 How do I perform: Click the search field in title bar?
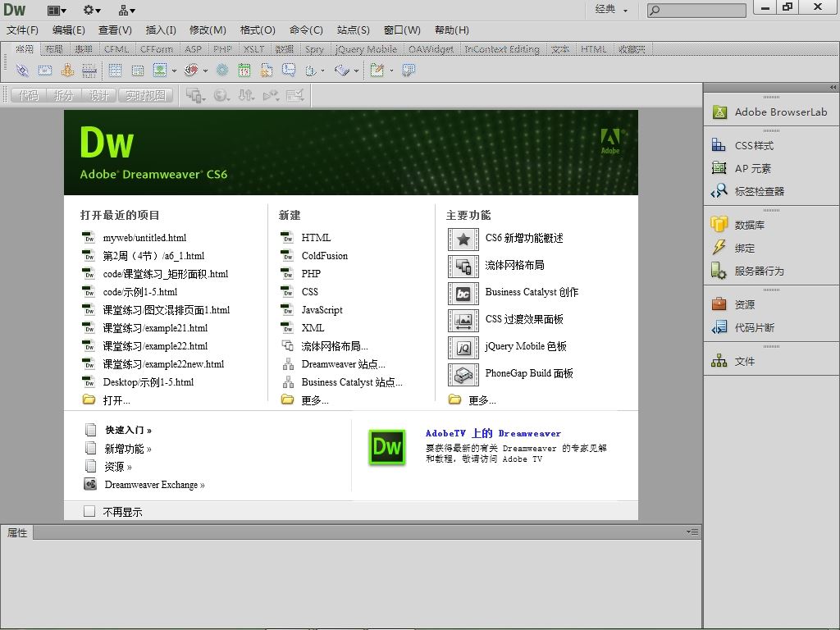[696, 10]
